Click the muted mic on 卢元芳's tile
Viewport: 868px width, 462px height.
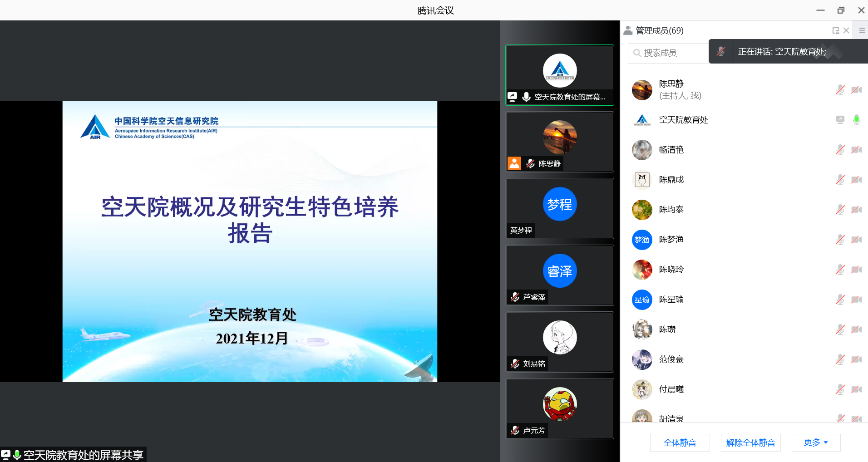point(515,430)
